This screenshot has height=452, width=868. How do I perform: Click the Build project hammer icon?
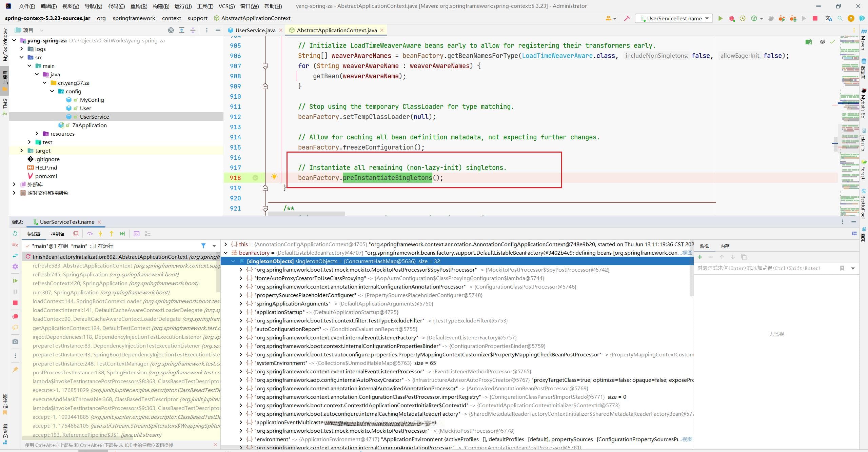click(627, 18)
